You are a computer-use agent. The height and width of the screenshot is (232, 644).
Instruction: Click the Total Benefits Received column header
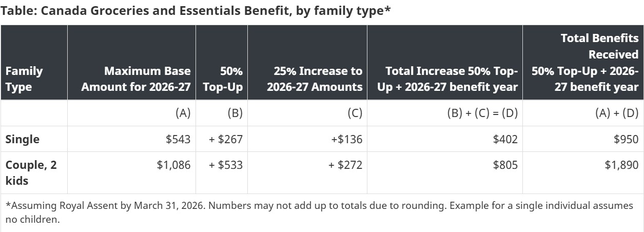click(585, 63)
